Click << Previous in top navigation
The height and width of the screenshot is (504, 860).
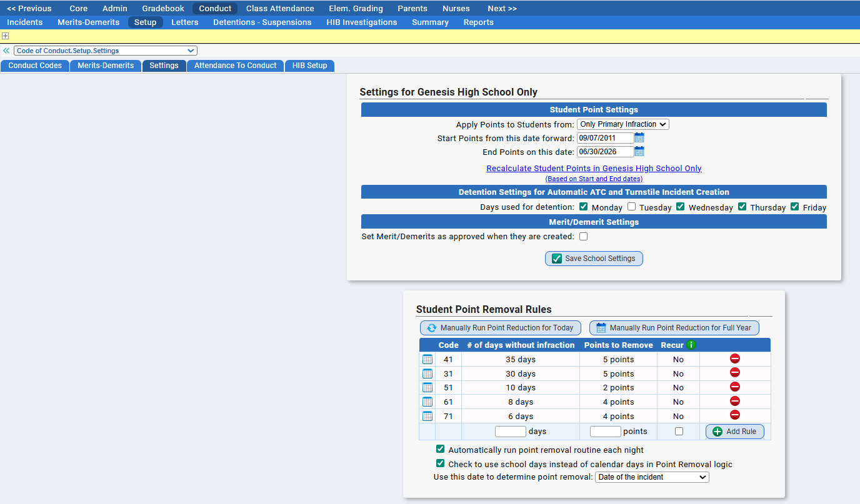point(29,8)
